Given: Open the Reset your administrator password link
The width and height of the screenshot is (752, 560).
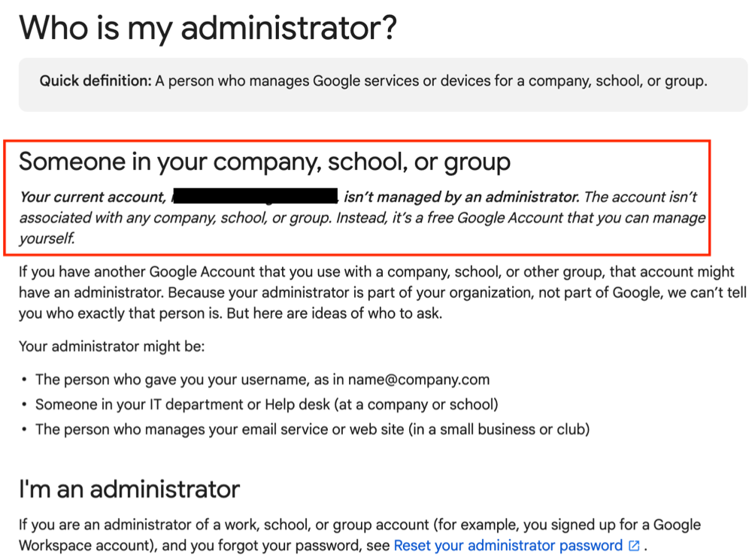Looking at the screenshot, I should tap(508, 546).
